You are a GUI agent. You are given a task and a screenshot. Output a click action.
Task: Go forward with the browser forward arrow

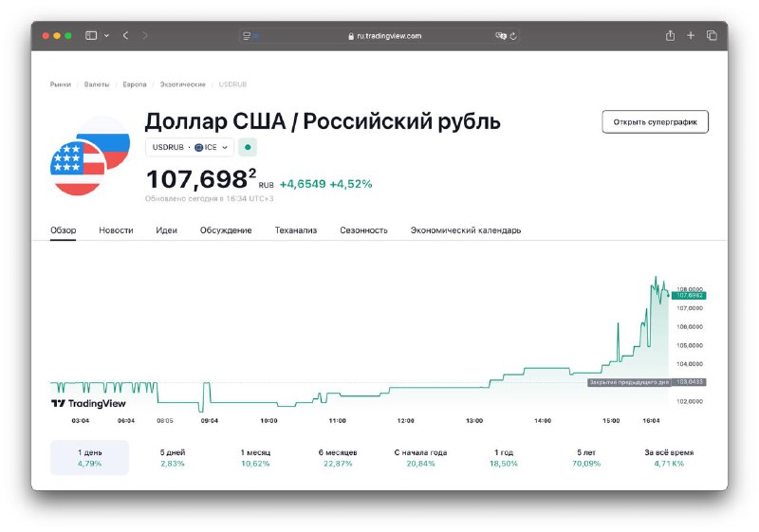145,35
